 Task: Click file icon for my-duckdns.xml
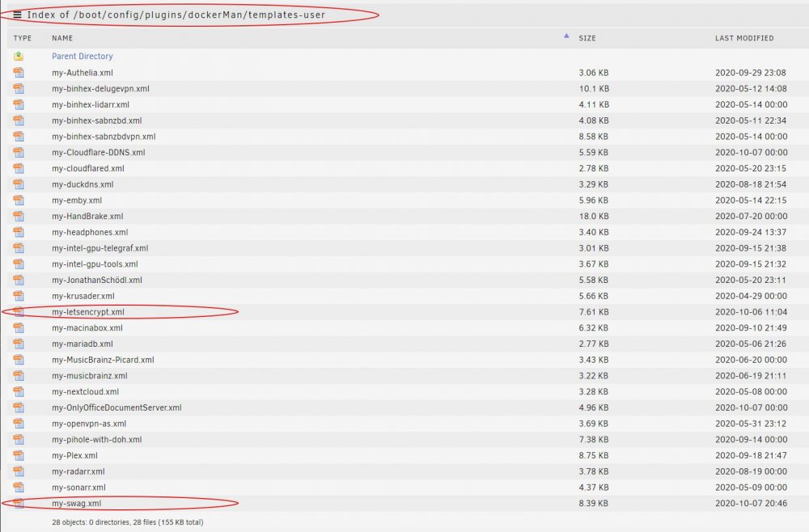(19, 184)
